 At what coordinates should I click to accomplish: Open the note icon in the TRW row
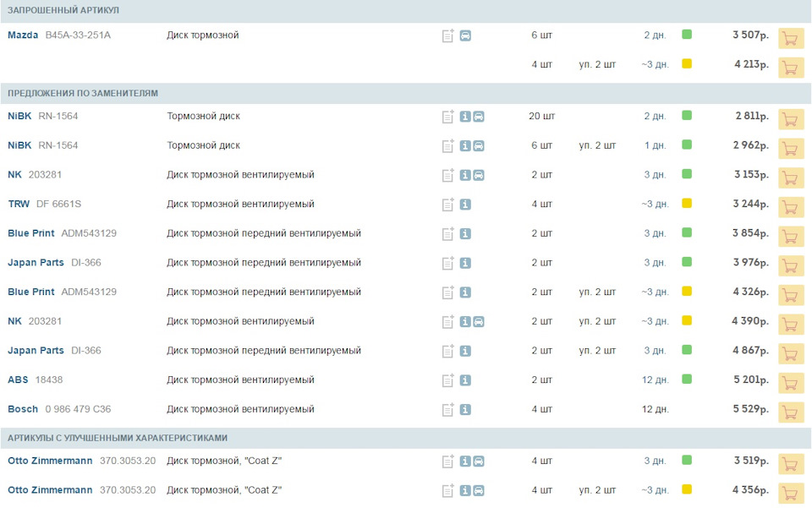tap(448, 205)
